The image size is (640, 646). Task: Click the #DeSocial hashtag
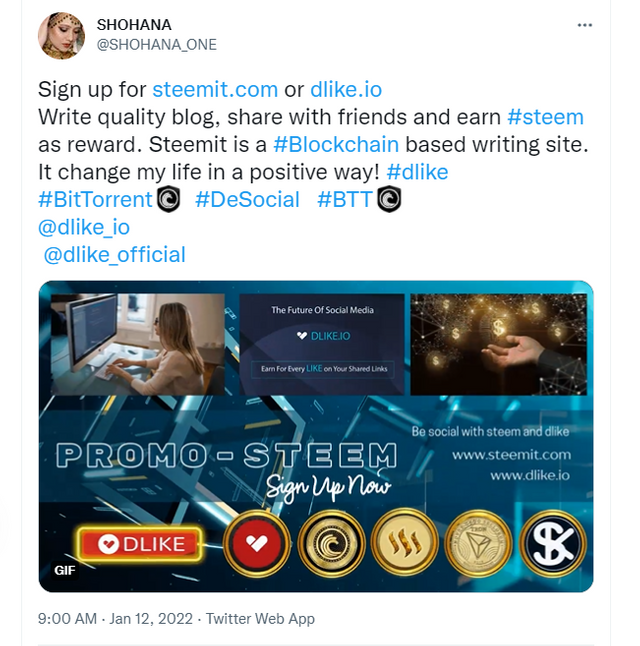[247, 200]
